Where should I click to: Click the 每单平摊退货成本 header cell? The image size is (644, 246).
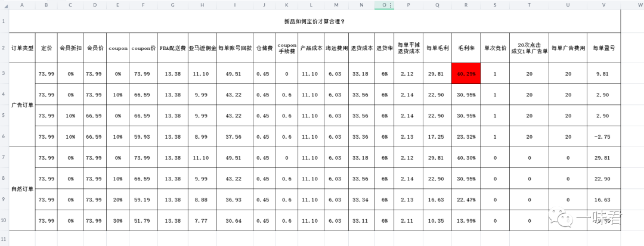408,48
